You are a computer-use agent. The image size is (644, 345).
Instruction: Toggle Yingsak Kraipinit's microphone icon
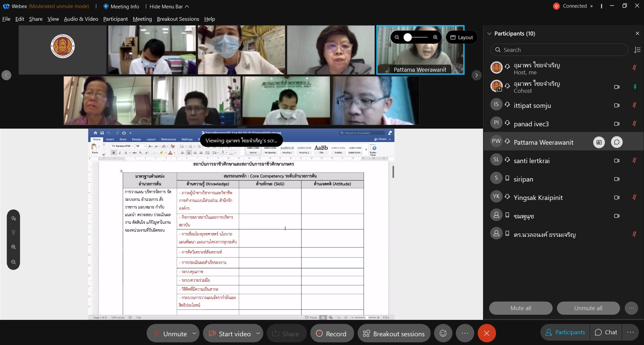pos(634,197)
